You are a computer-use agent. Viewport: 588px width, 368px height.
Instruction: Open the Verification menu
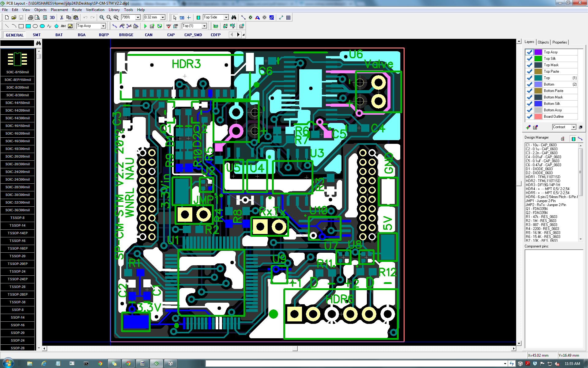click(95, 10)
